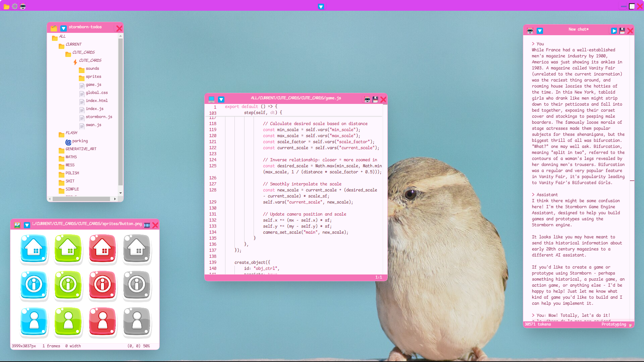The width and height of the screenshot is (644, 362).
Task: Click the down arrow of tree scrollbar
Action: [x=120, y=193]
